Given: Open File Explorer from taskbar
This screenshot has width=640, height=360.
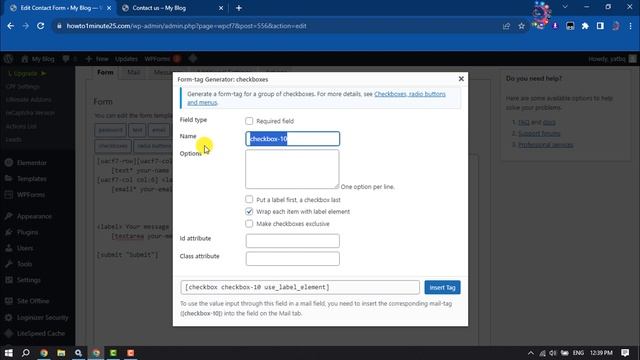Looking at the screenshot, I should coord(61,353).
